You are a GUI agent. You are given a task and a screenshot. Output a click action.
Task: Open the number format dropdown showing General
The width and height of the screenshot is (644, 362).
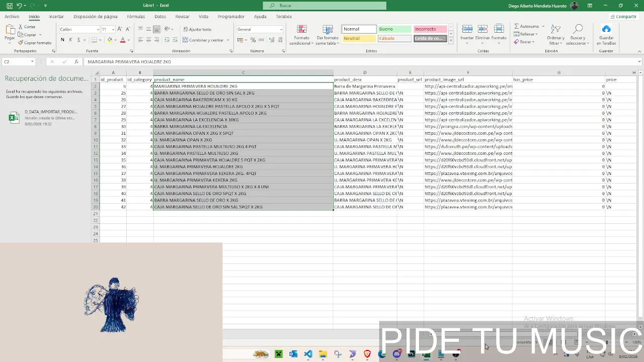pos(281,29)
